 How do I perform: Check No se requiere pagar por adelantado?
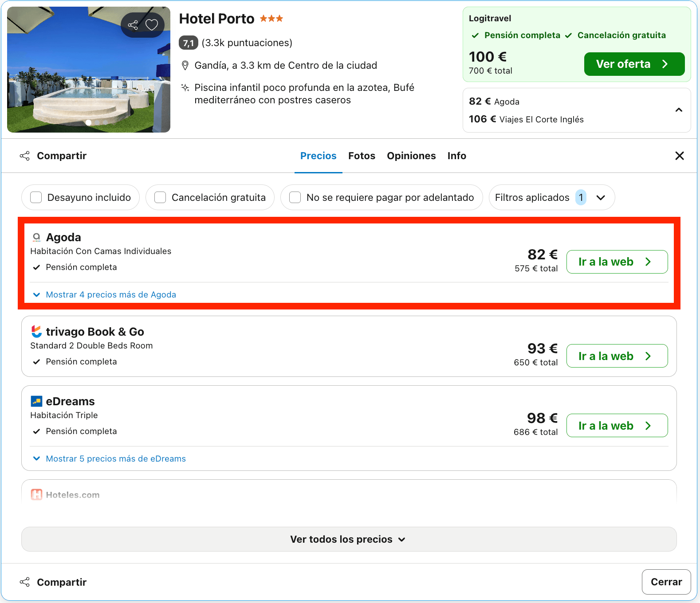[x=295, y=197]
